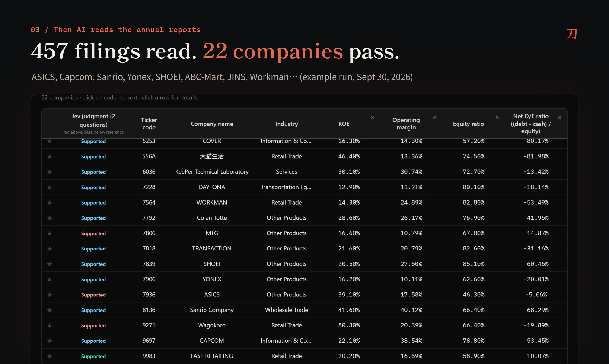Open details for Sanrio Company
The height and width of the screenshot is (364, 609).
[x=304, y=310]
